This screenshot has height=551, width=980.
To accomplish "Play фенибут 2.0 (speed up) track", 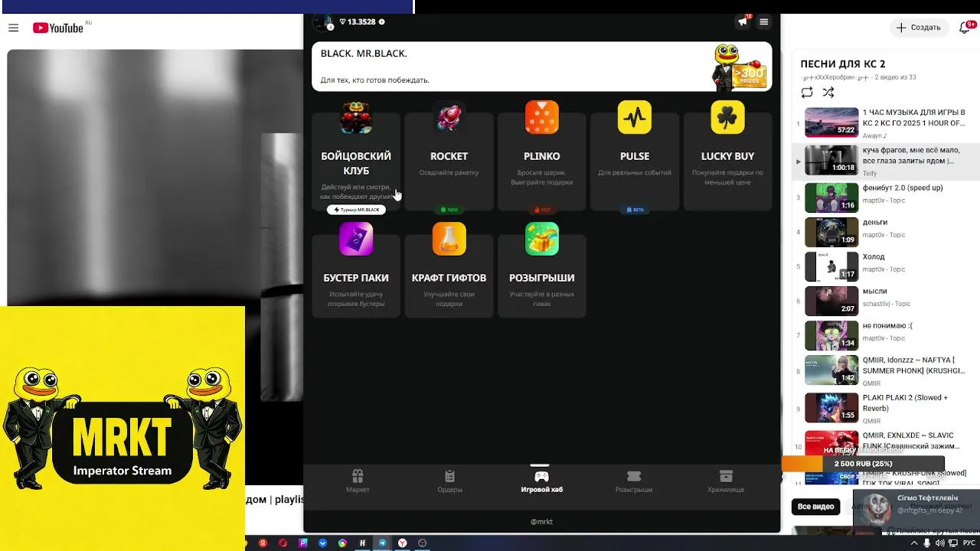I will tap(886, 197).
